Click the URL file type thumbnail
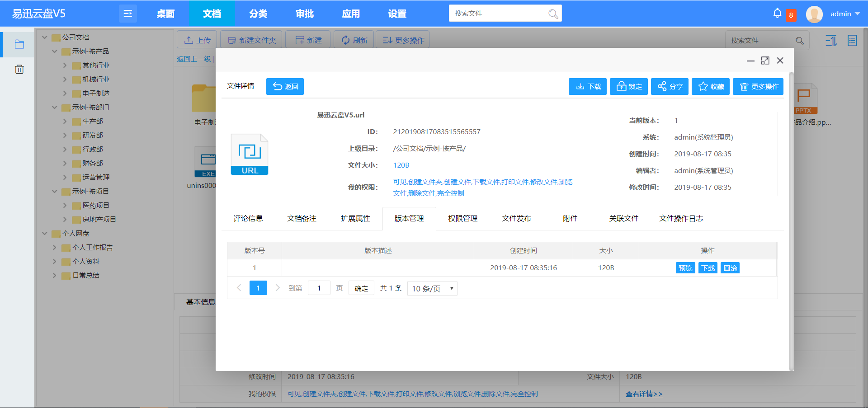Screen dimensions: 868x408 [250, 155]
